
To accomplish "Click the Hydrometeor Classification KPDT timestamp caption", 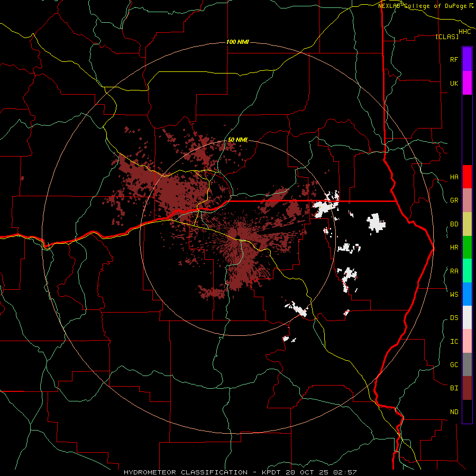I will point(240,472).
